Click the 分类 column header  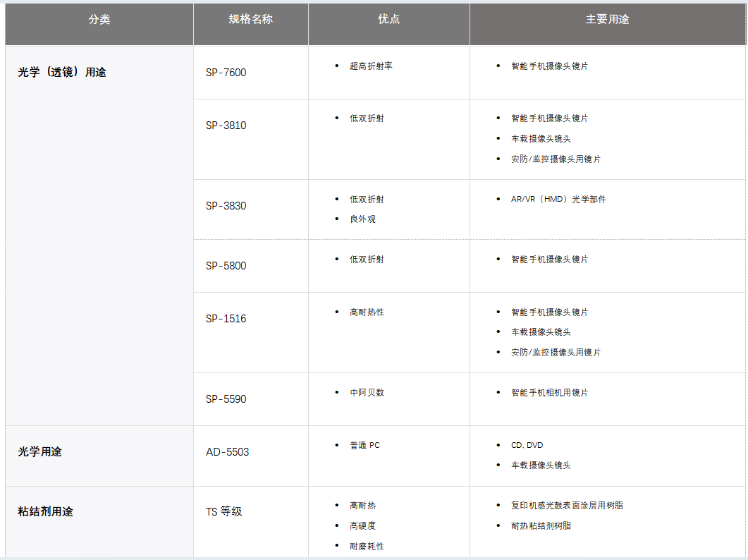pyautogui.click(x=99, y=20)
